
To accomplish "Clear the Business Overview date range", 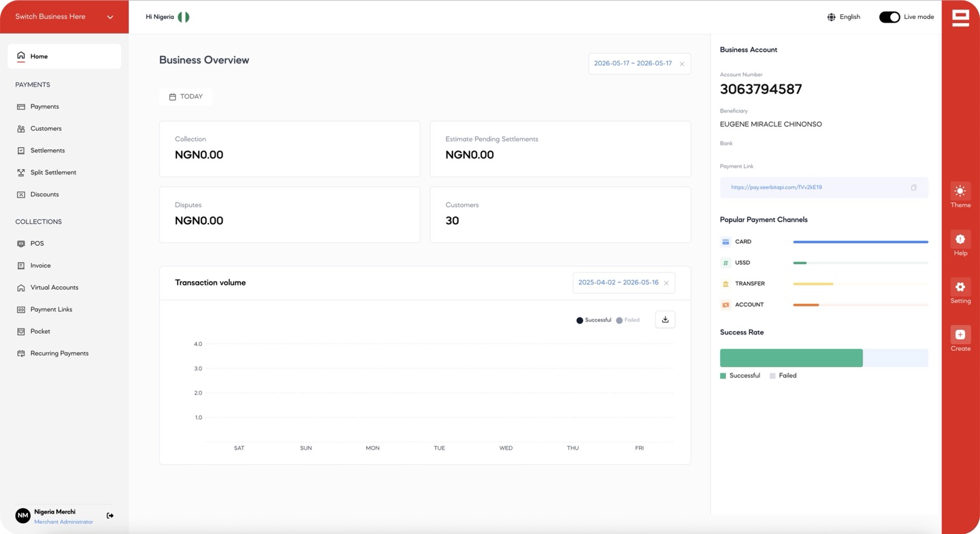I will tap(682, 64).
